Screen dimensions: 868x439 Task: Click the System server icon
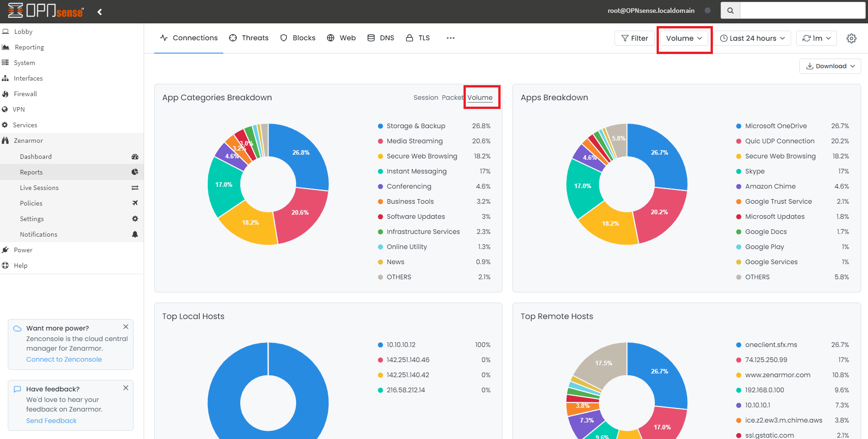tap(5, 63)
